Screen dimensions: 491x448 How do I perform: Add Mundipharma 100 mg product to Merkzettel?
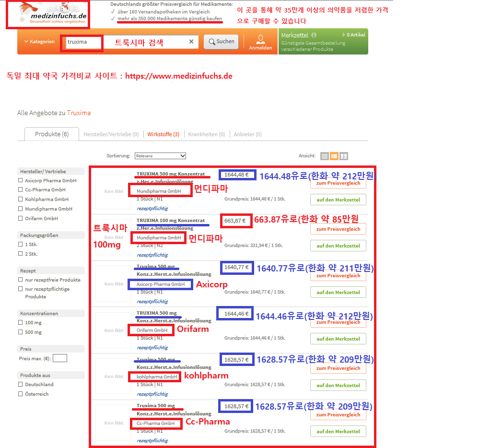(338, 246)
